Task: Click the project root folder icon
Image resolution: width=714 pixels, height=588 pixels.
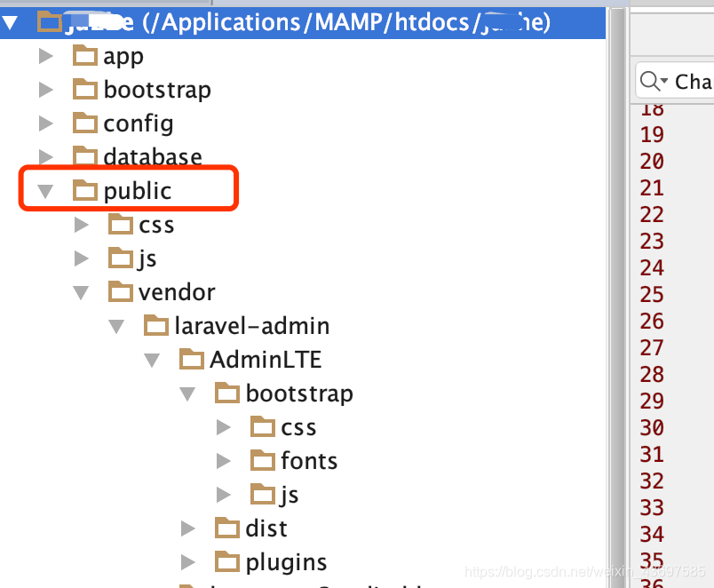Action: click(50, 21)
